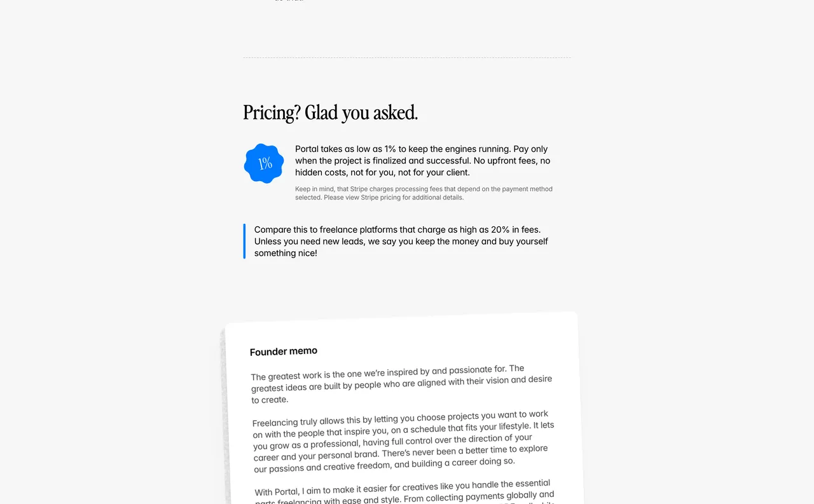Image resolution: width=814 pixels, height=504 pixels.
Task: Click the "Founder memo" title
Action: point(284,351)
